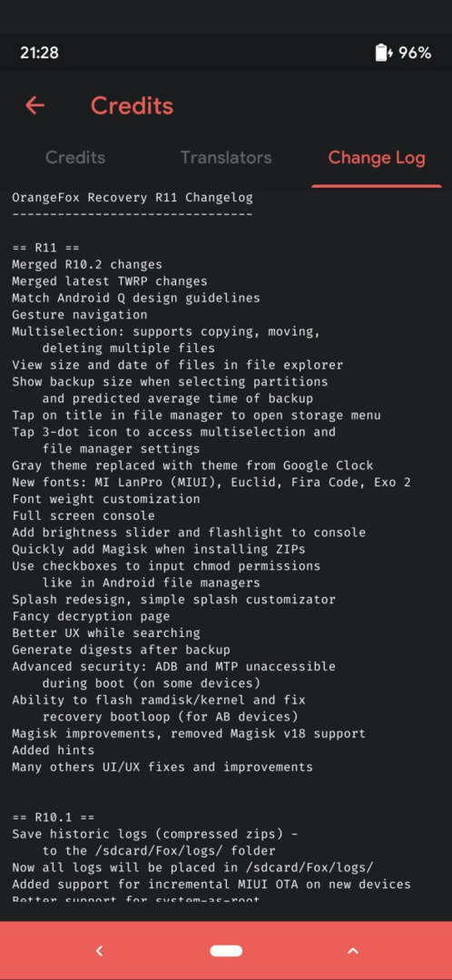Tap the Gesture navigation changelog line
The height and width of the screenshot is (980, 452).
point(79,315)
